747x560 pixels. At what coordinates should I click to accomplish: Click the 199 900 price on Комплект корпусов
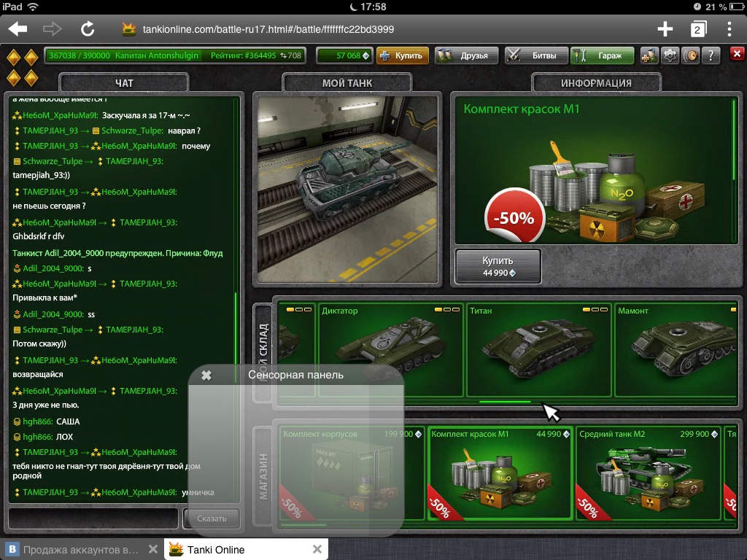[403, 434]
